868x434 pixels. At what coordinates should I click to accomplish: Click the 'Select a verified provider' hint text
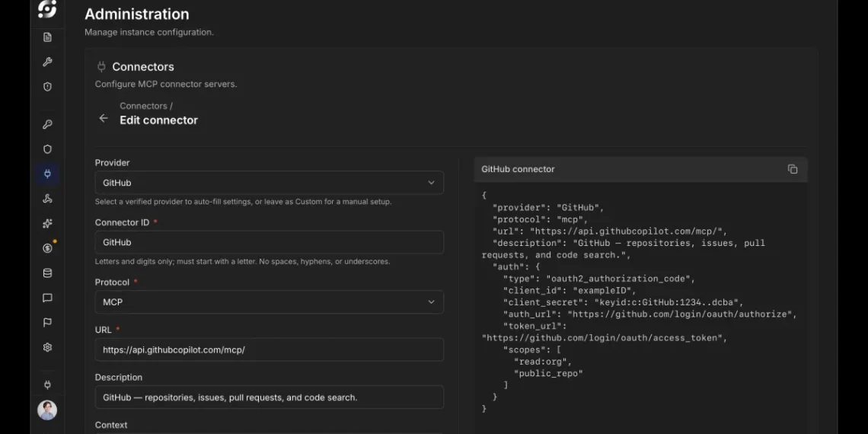tap(243, 202)
